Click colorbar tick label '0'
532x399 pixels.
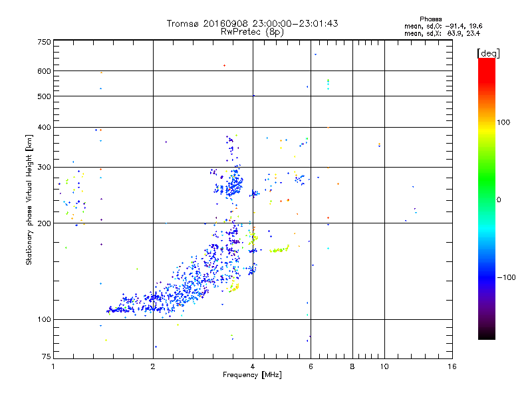[499, 200]
